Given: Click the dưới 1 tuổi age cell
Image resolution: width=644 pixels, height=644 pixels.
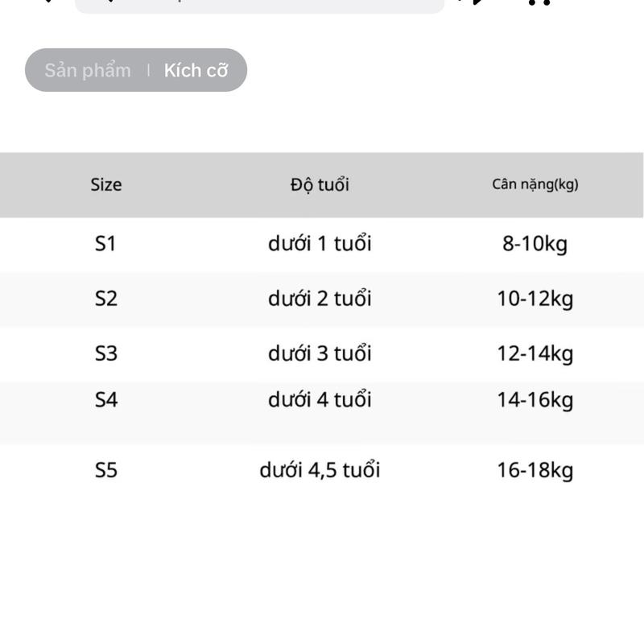Looking at the screenshot, I should [320, 243].
